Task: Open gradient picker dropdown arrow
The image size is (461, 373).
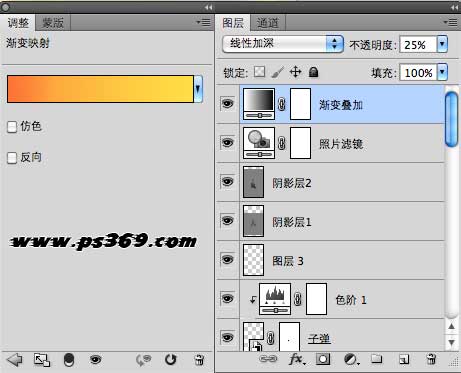Action: (198, 89)
